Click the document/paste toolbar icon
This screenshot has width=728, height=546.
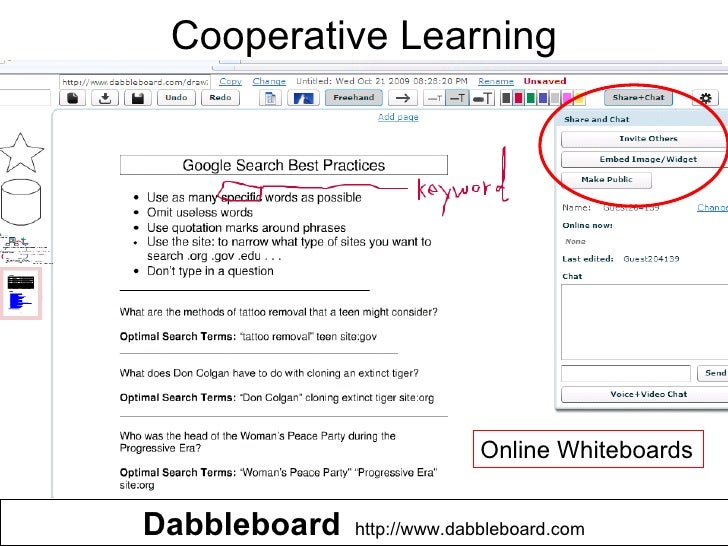(x=270, y=98)
